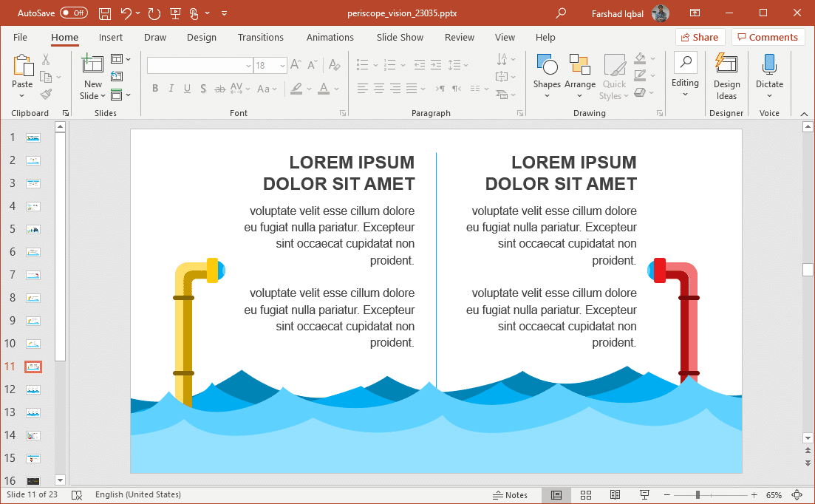Toggle the AutoSave switch

pos(74,13)
